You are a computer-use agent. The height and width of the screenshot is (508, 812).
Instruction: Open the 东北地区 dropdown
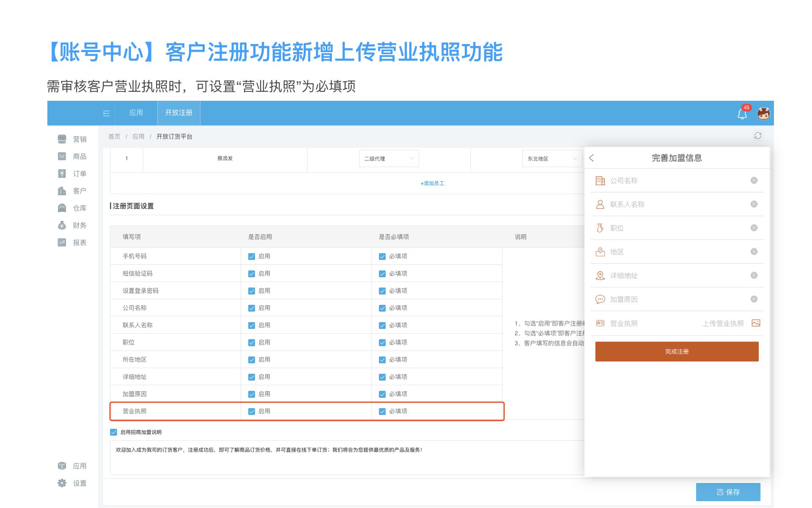tap(551, 159)
